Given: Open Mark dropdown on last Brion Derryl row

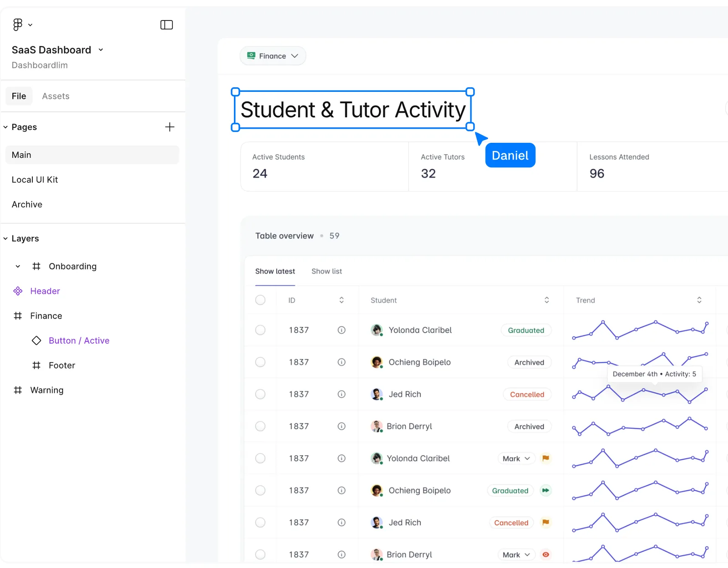Looking at the screenshot, I should 516,554.
